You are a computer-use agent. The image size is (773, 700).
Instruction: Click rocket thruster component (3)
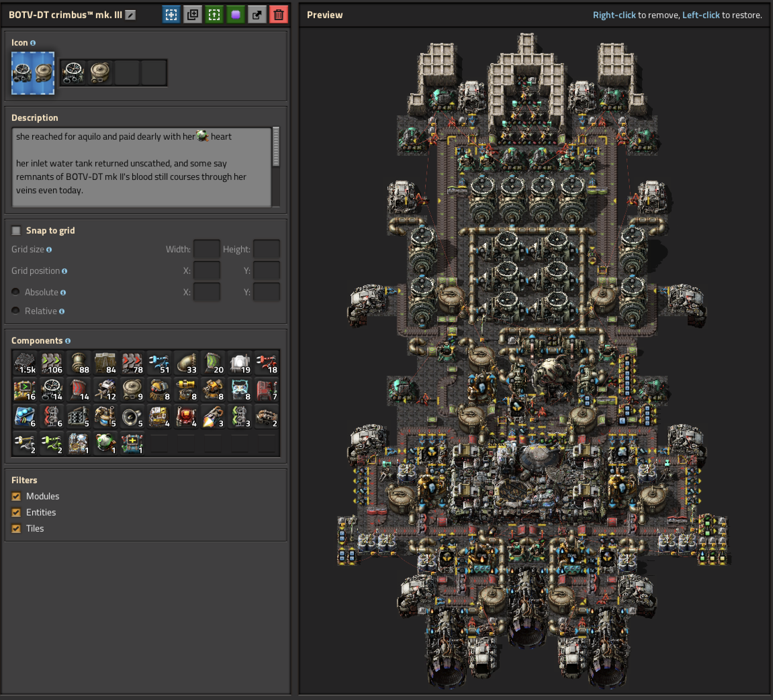(213, 416)
